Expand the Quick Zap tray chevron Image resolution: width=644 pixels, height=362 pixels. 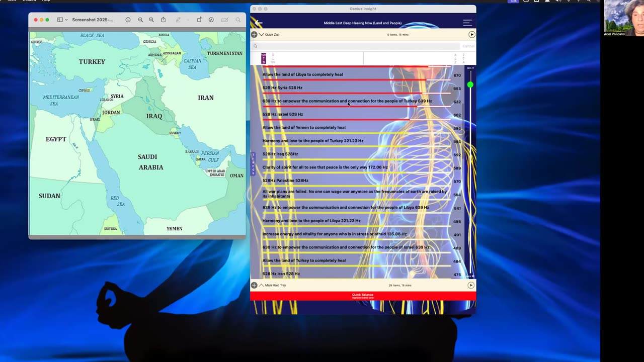tap(261, 35)
